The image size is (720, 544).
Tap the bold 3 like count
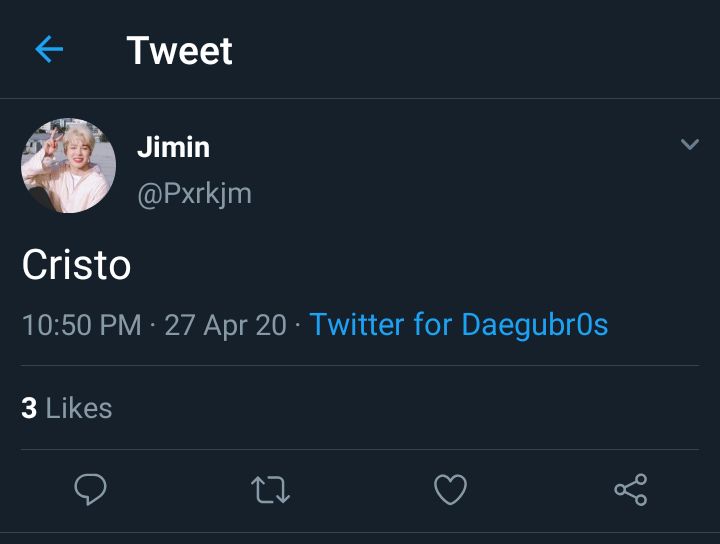[29, 409]
